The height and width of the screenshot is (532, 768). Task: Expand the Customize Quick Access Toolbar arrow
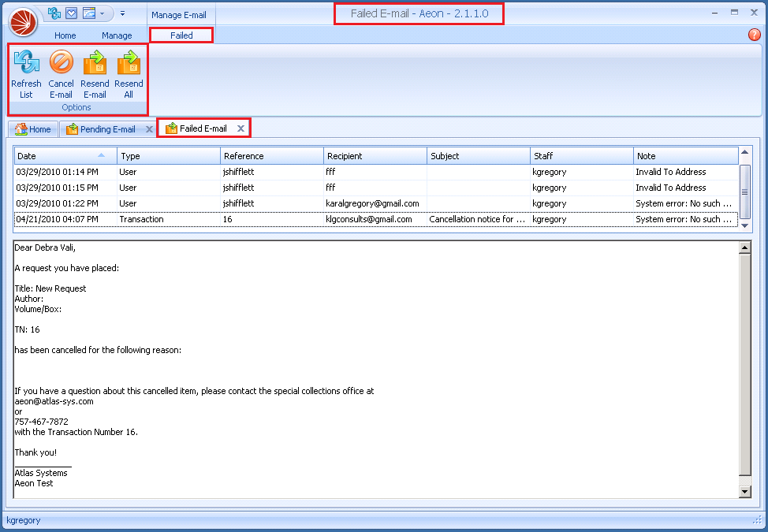[122, 14]
